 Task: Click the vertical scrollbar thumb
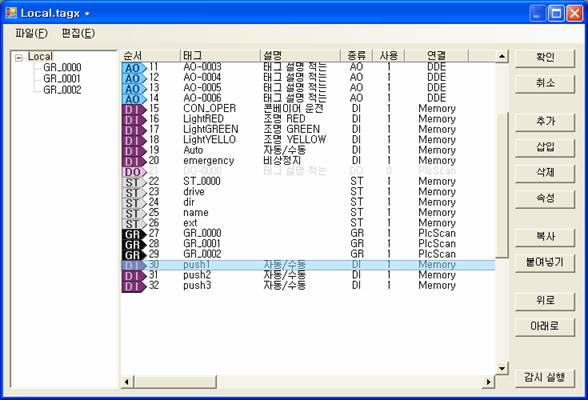click(502, 185)
